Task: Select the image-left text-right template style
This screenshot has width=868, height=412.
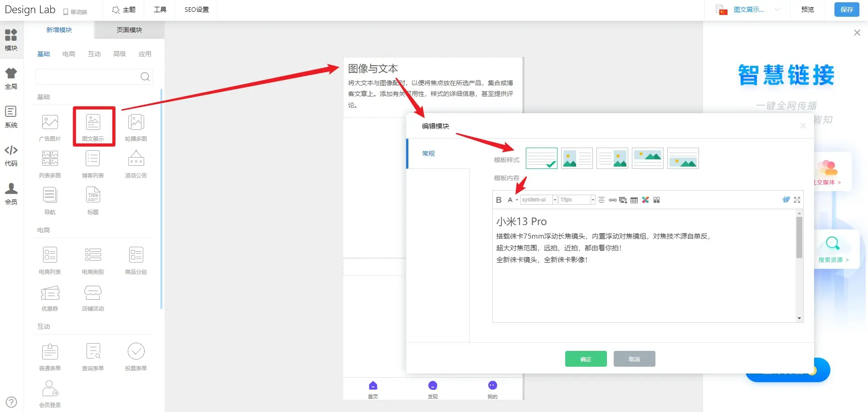Action: (x=577, y=158)
